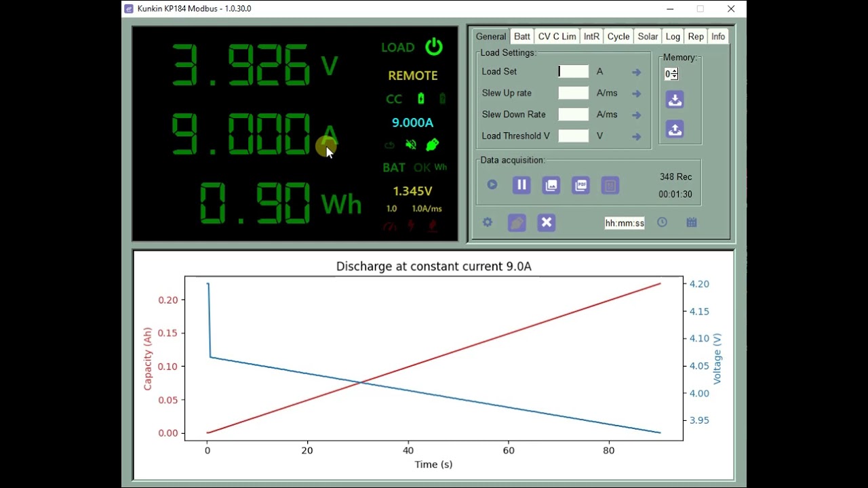
Task: Close the Kunkin KP184 window
Action: [x=731, y=9]
